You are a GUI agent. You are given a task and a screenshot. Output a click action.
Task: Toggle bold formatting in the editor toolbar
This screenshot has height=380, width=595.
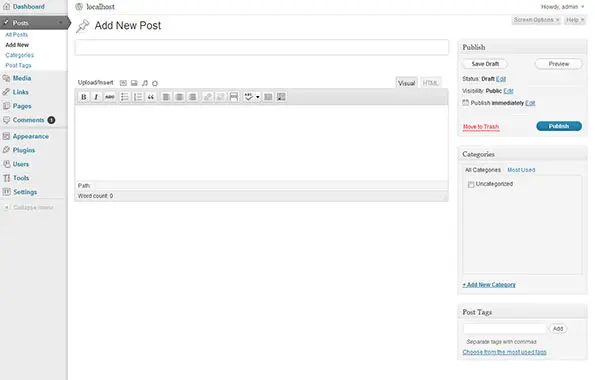point(83,97)
